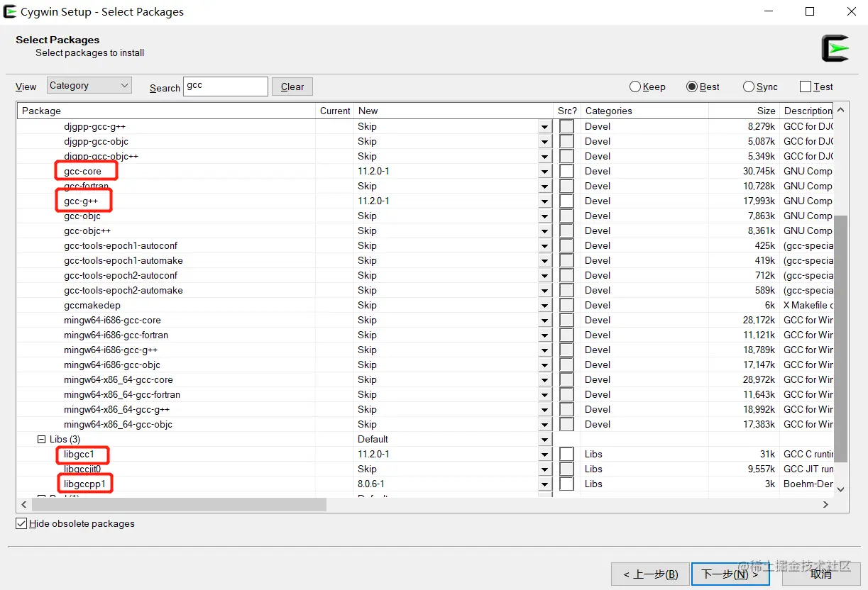Viewport: 868px width, 590px height.
Task: Open version dropdown for libgccjit0
Action: [545, 469]
